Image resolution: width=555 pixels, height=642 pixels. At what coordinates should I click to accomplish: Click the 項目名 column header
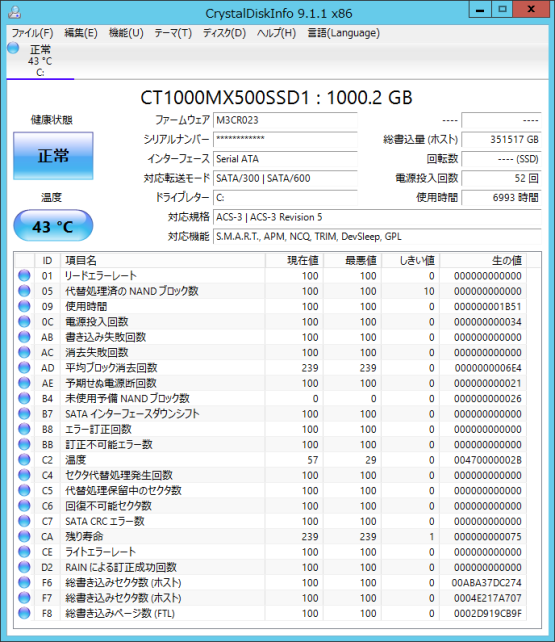163,260
